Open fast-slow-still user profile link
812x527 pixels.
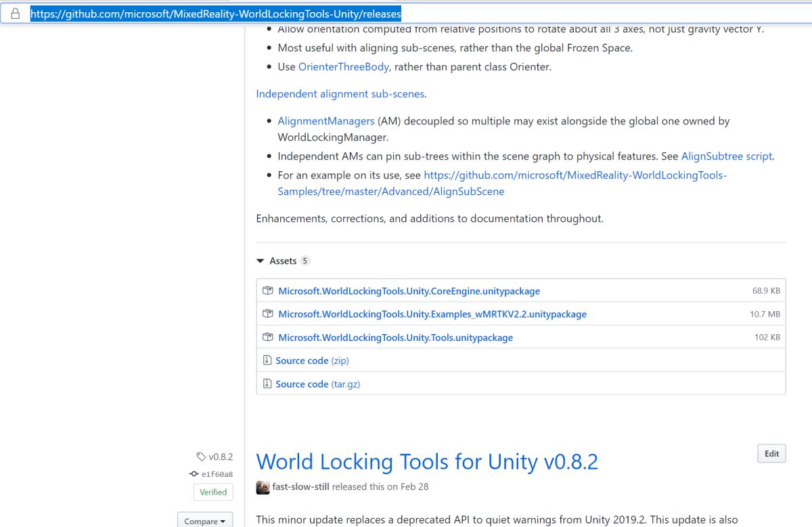pos(300,486)
